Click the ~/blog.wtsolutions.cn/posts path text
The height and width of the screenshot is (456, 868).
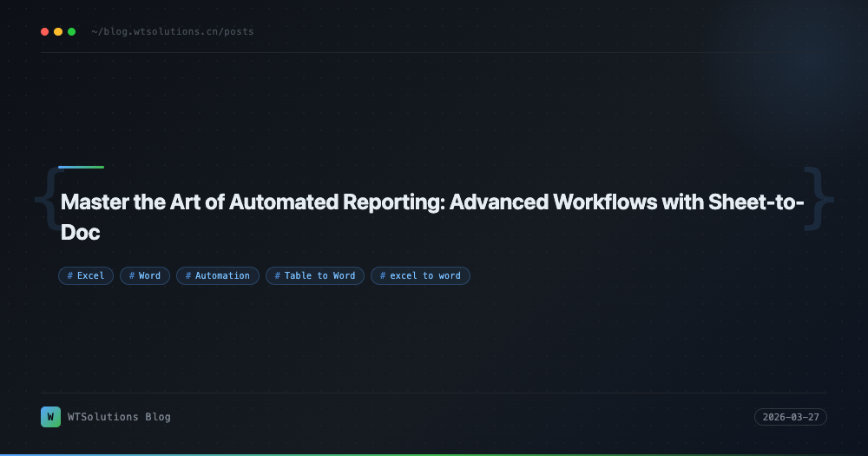[173, 31]
